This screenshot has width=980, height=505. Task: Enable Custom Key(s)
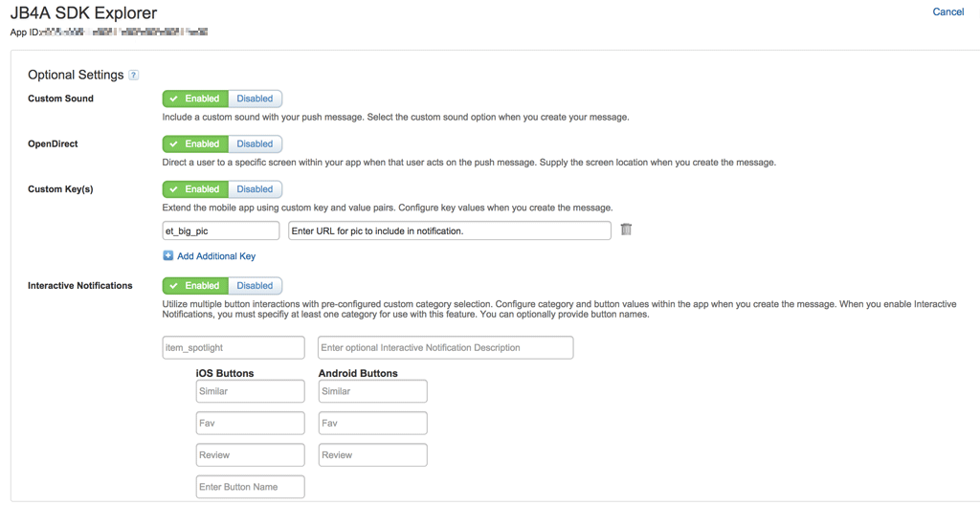[195, 189]
